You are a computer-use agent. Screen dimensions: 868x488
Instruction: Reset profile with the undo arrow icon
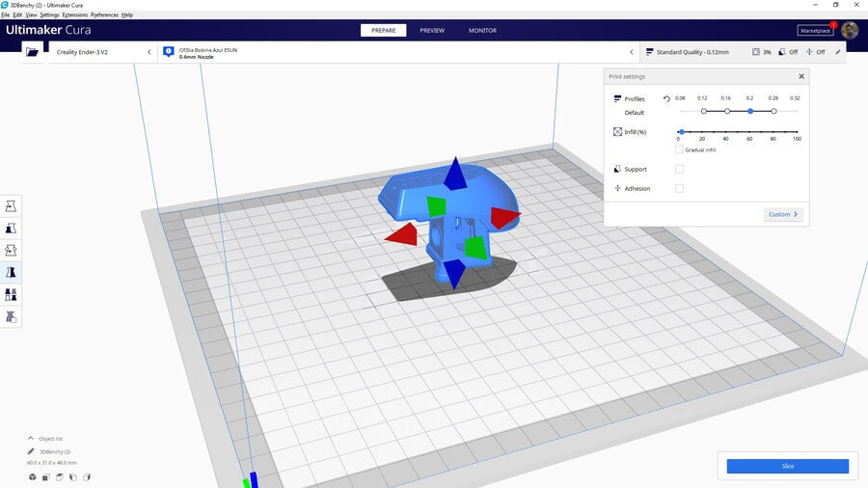(x=666, y=99)
